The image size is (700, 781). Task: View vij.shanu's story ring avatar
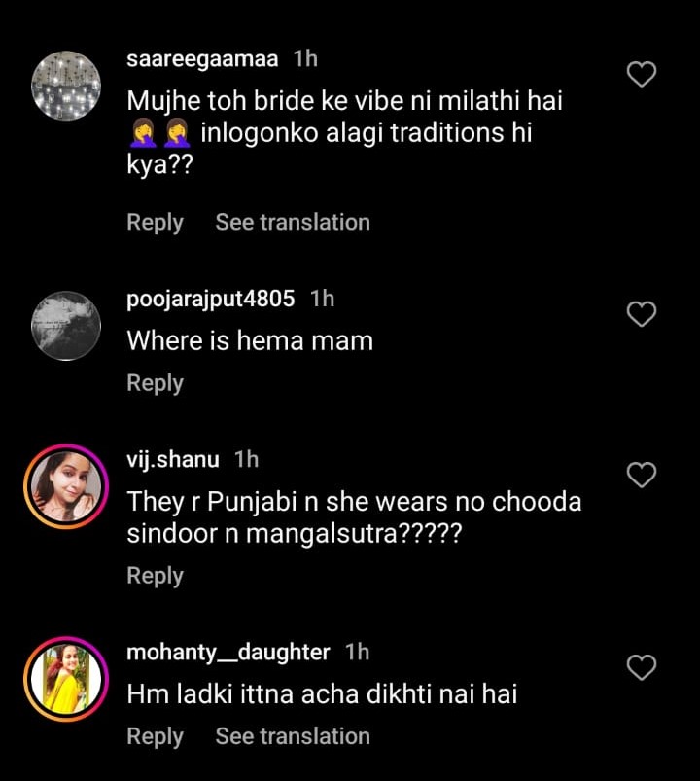[x=66, y=486]
